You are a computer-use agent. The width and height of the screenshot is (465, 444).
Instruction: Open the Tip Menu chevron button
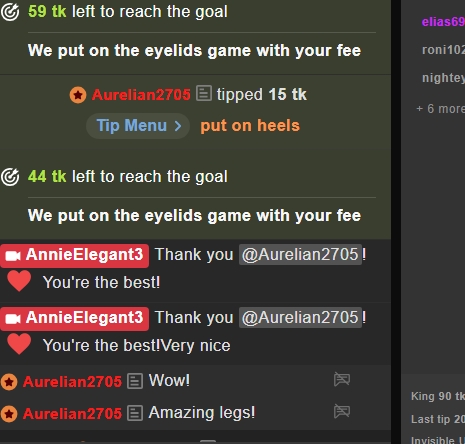point(138,126)
